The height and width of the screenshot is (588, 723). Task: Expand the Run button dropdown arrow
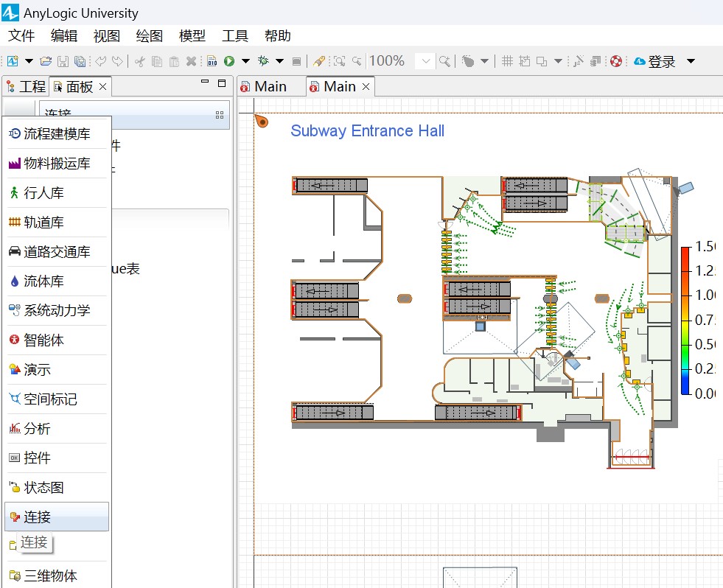[245, 61]
